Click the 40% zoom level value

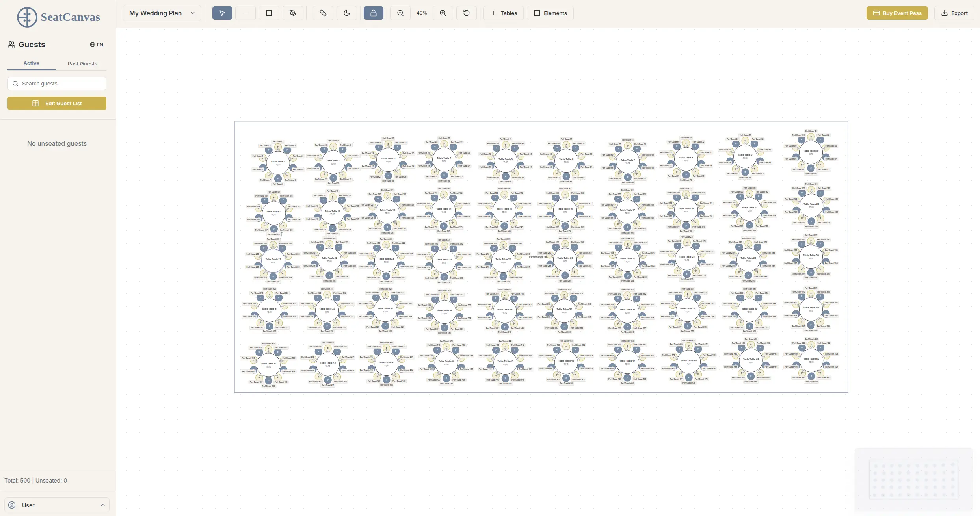click(x=422, y=13)
